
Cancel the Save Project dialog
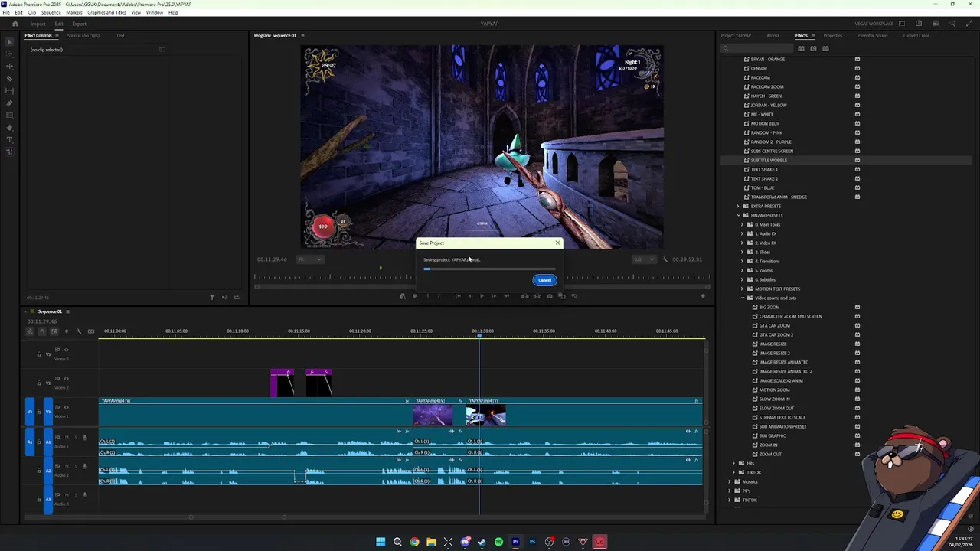point(544,280)
